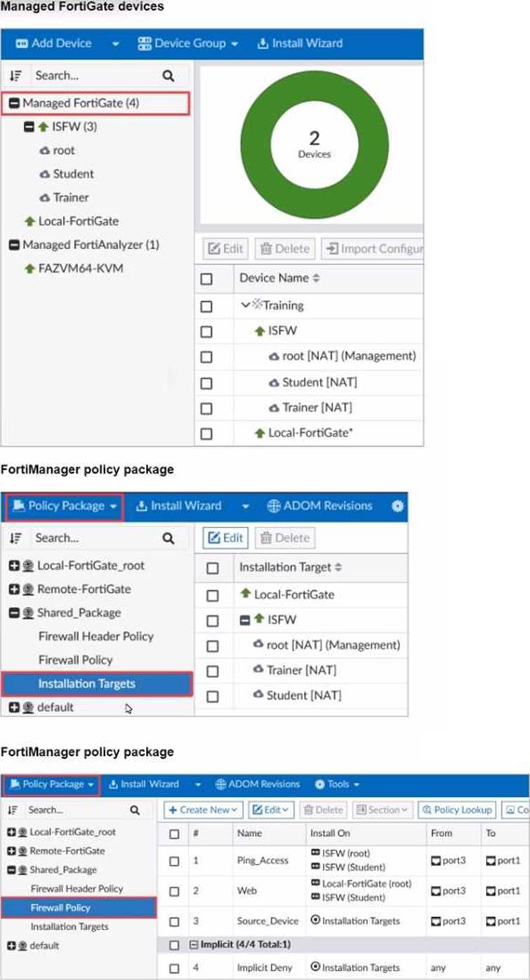Check Trainer [NAT] in the Installation Target list

213,672
